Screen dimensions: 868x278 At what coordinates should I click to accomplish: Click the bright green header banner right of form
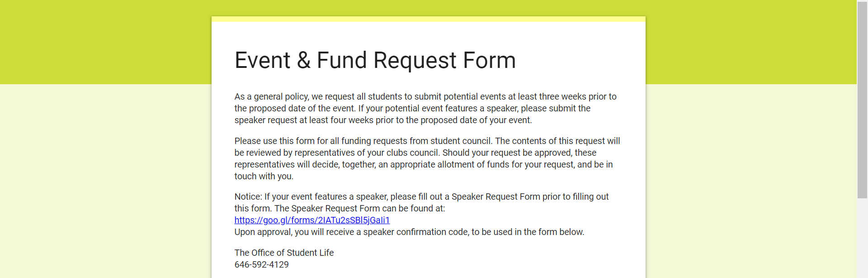point(751,42)
